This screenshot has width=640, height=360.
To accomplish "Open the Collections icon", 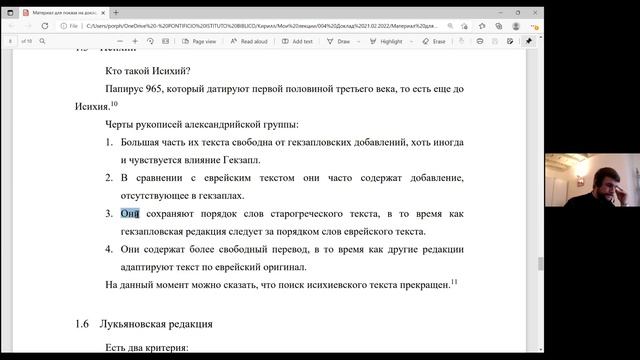I will (499, 26).
